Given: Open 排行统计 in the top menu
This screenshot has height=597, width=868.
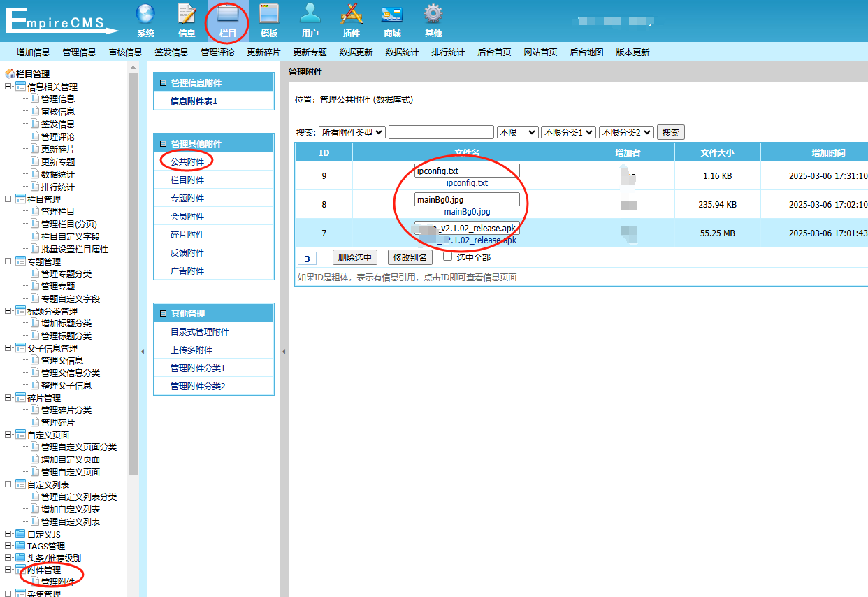Looking at the screenshot, I should (x=448, y=52).
